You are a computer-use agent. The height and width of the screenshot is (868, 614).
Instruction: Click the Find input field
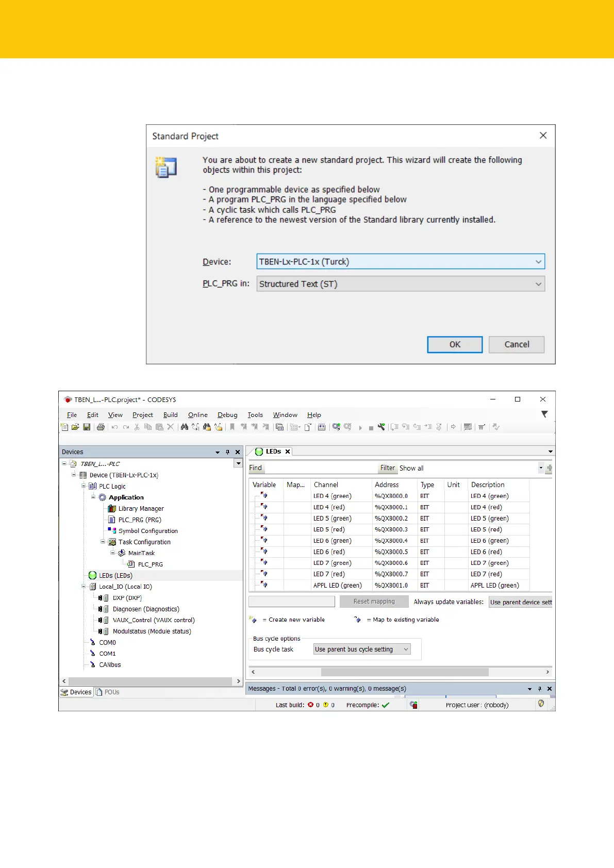tap(321, 468)
